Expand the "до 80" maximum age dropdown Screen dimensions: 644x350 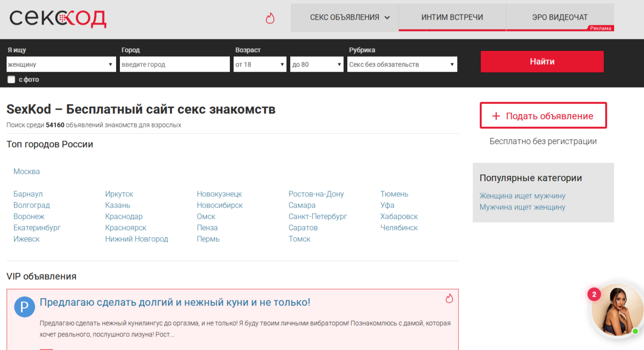coord(317,64)
